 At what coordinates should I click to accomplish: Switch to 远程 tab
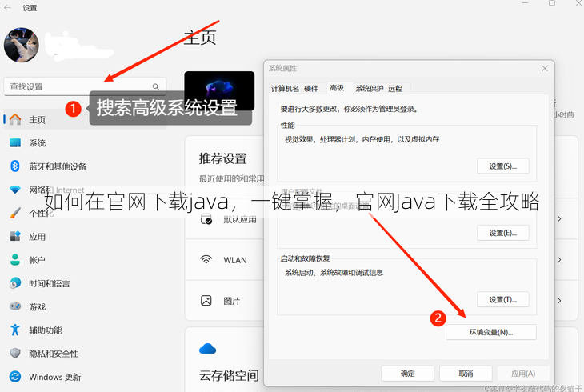click(395, 88)
